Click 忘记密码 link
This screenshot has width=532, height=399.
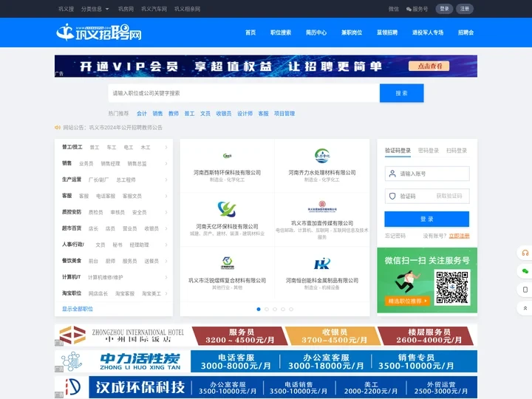tap(395, 236)
